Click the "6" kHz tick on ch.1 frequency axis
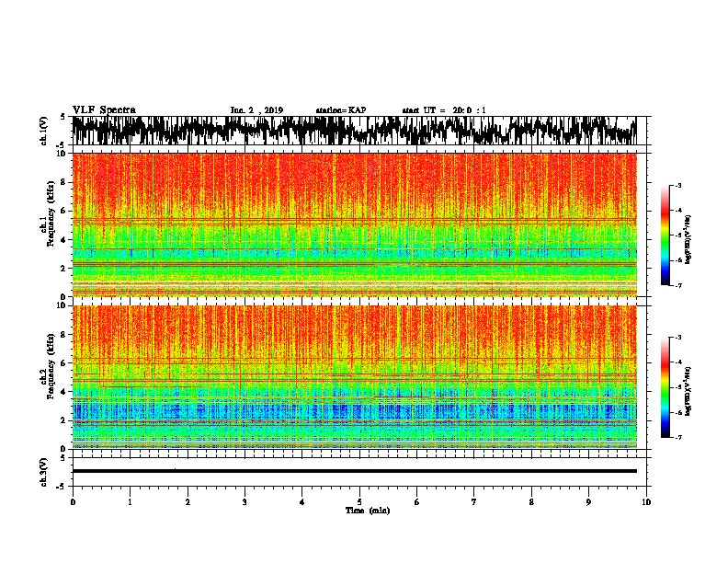728x563 pixels. (64, 212)
